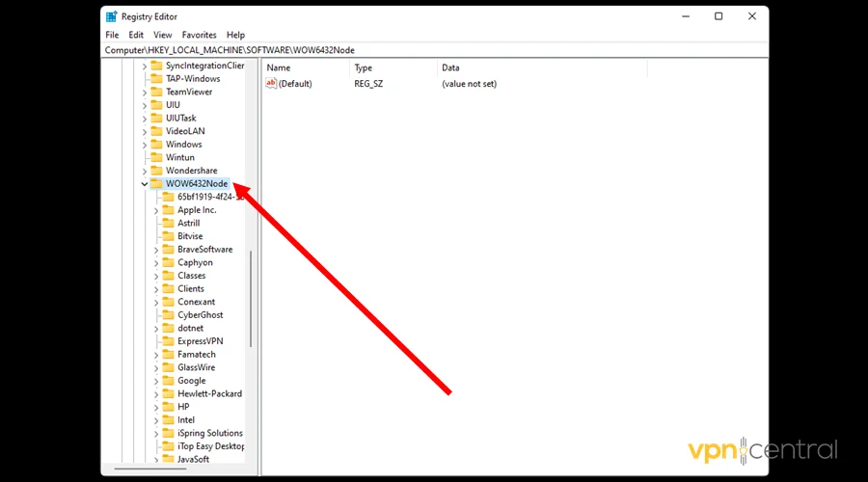Viewport: 868px width, 482px height.
Task: Click the Bitvise folder icon
Action: 168,236
